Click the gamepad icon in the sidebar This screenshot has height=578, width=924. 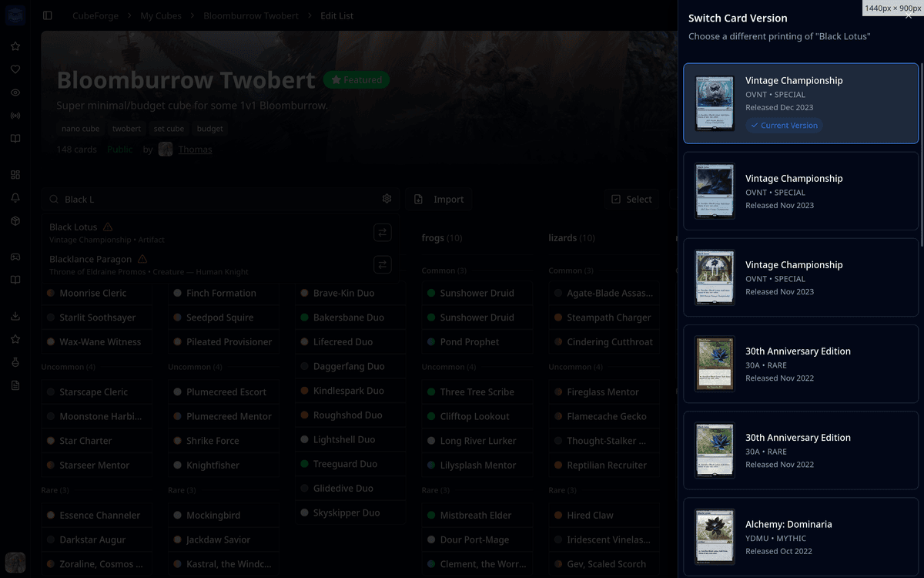[15, 257]
